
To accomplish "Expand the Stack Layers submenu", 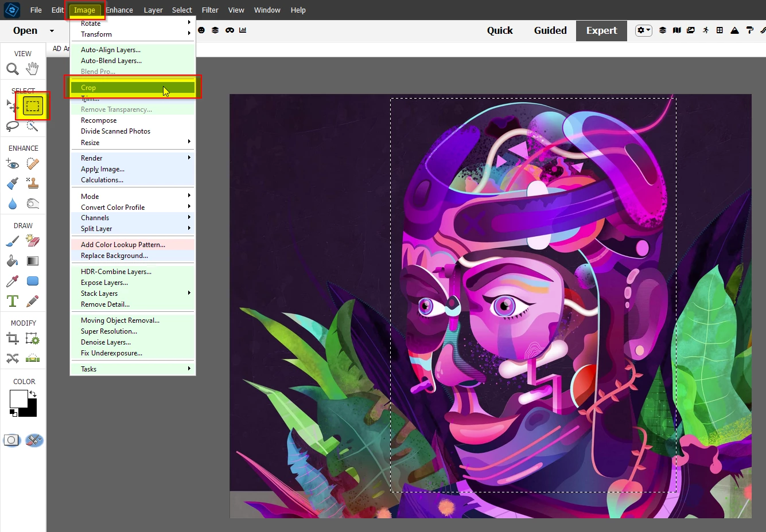I will [133, 294].
